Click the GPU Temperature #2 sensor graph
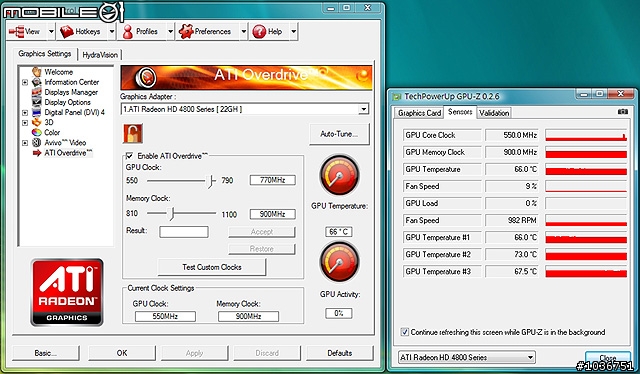Viewport: 640px width, 374px height. [586, 254]
